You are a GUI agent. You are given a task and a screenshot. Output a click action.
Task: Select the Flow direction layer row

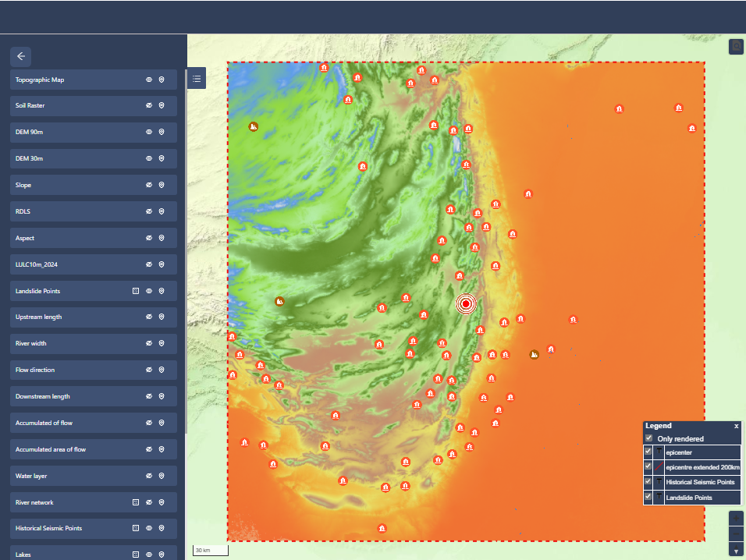70,370
